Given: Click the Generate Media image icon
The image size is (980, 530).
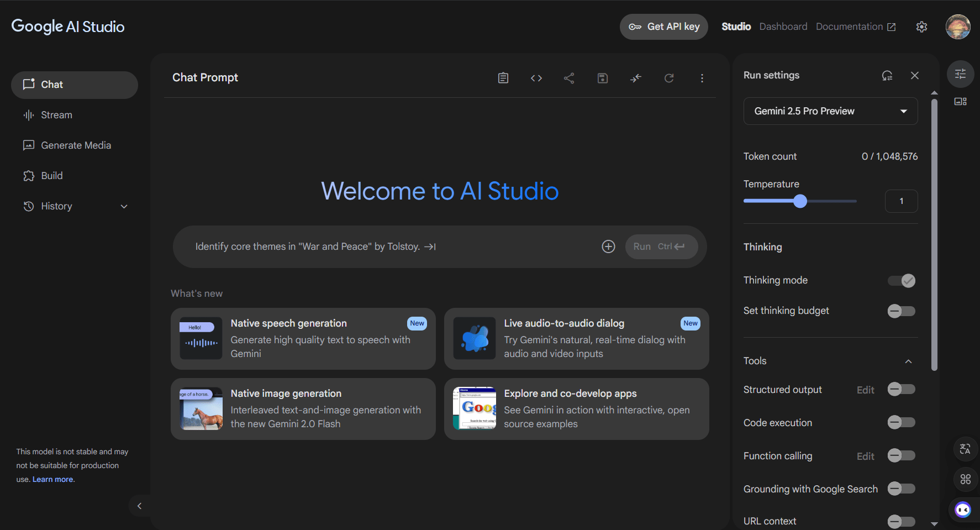Looking at the screenshot, I should [29, 145].
